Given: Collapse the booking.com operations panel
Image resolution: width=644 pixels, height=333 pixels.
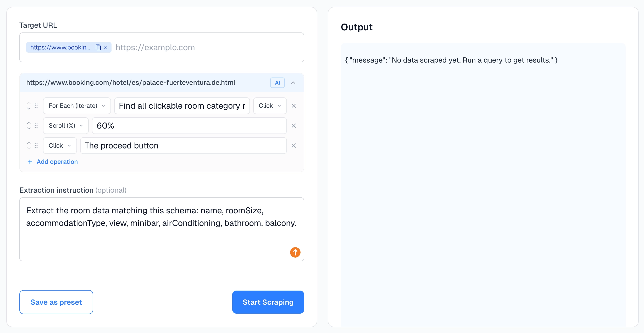Looking at the screenshot, I should point(293,83).
